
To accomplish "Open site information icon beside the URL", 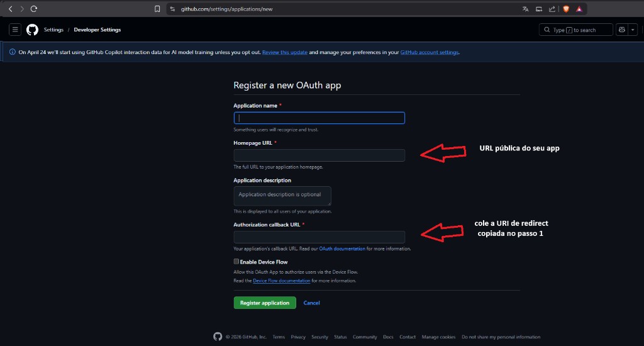I will click(x=172, y=9).
